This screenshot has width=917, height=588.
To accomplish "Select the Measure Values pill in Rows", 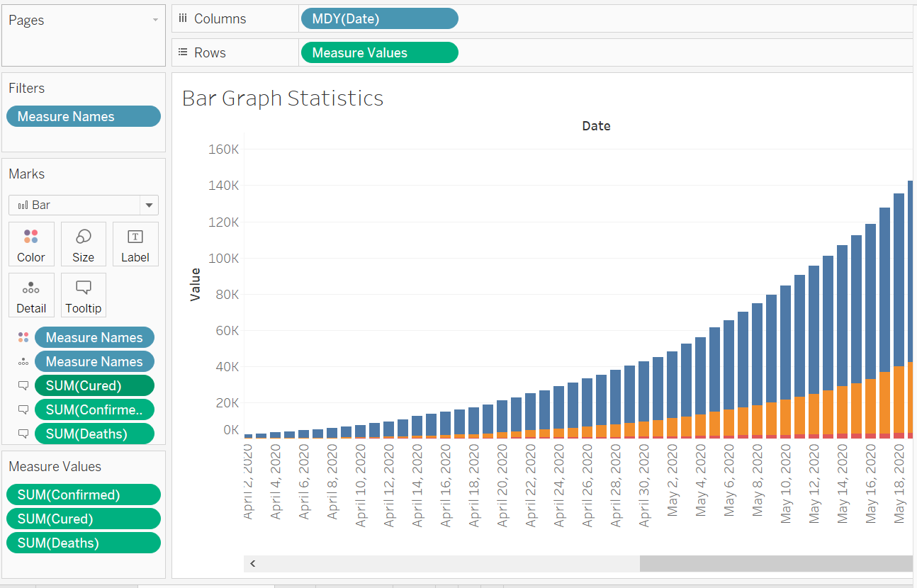I will [x=379, y=53].
